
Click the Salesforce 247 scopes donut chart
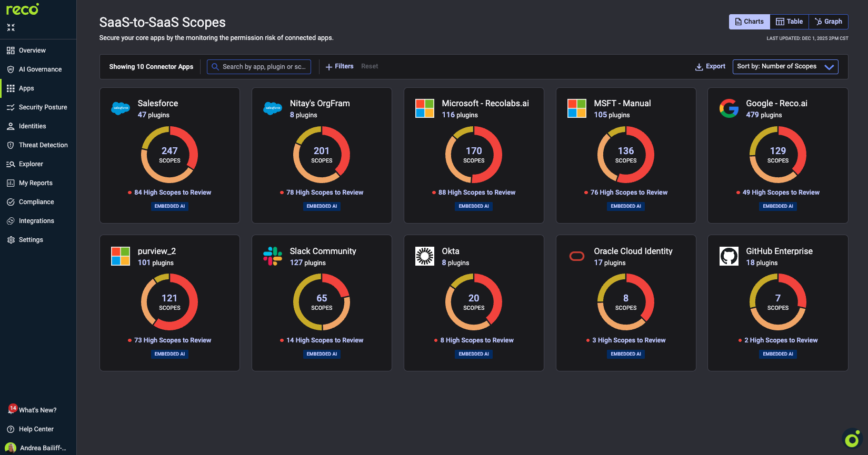[169, 155]
